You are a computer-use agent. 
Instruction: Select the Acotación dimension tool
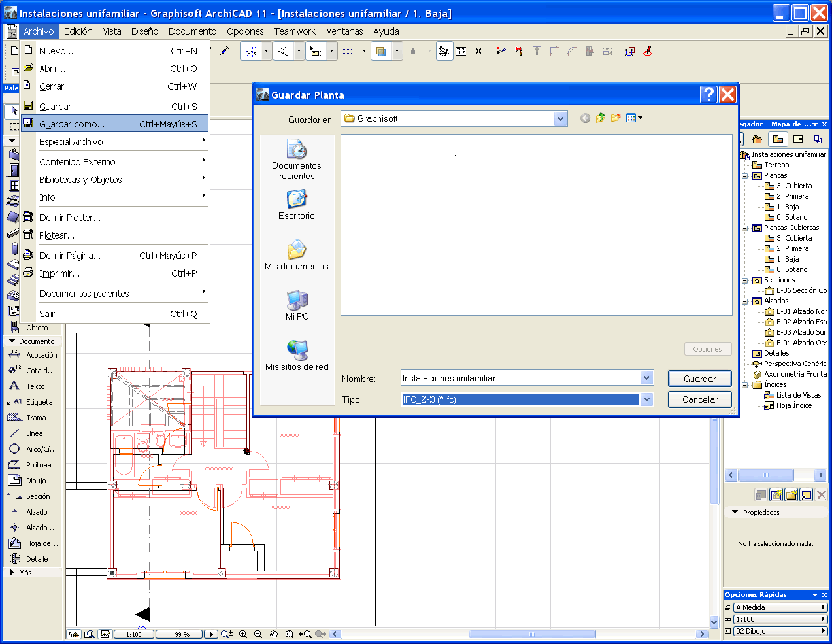click(33, 355)
